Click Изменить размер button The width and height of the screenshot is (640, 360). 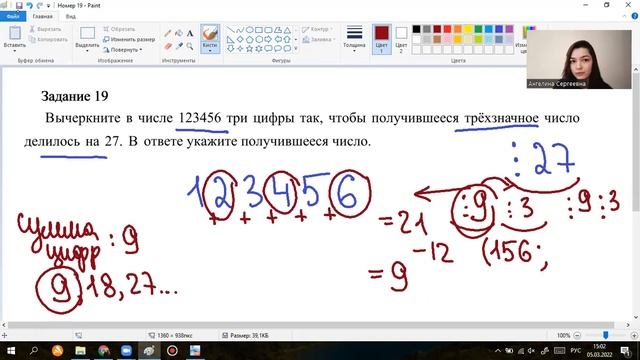pyautogui.click(x=129, y=40)
